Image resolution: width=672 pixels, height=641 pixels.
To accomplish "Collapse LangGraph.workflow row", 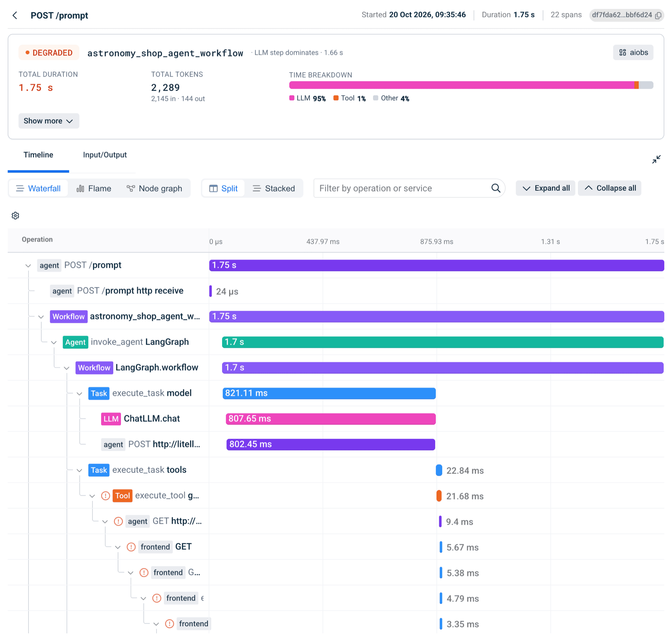I will coord(67,368).
